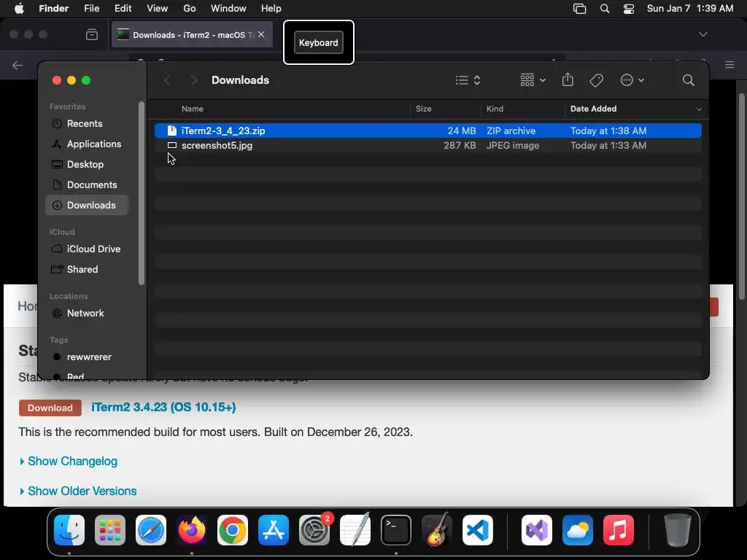
Task: Open the list view switcher dropdown
Action: (x=468, y=80)
